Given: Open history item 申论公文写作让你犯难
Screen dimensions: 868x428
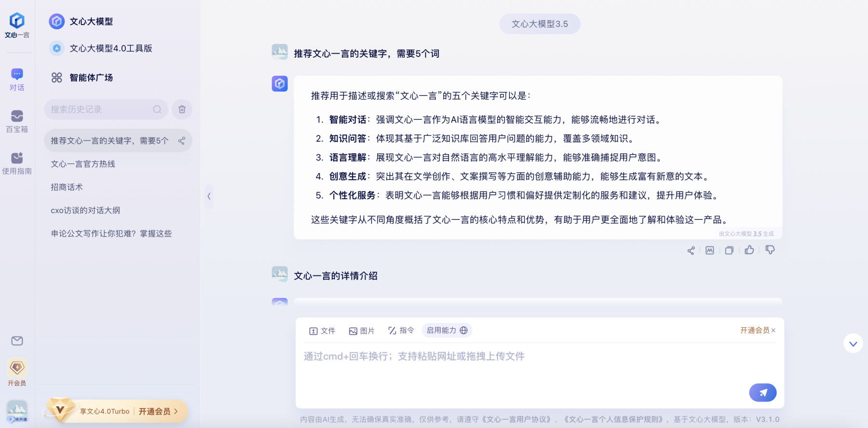Looking at the screenshot, I should click(x=111, y=233).
